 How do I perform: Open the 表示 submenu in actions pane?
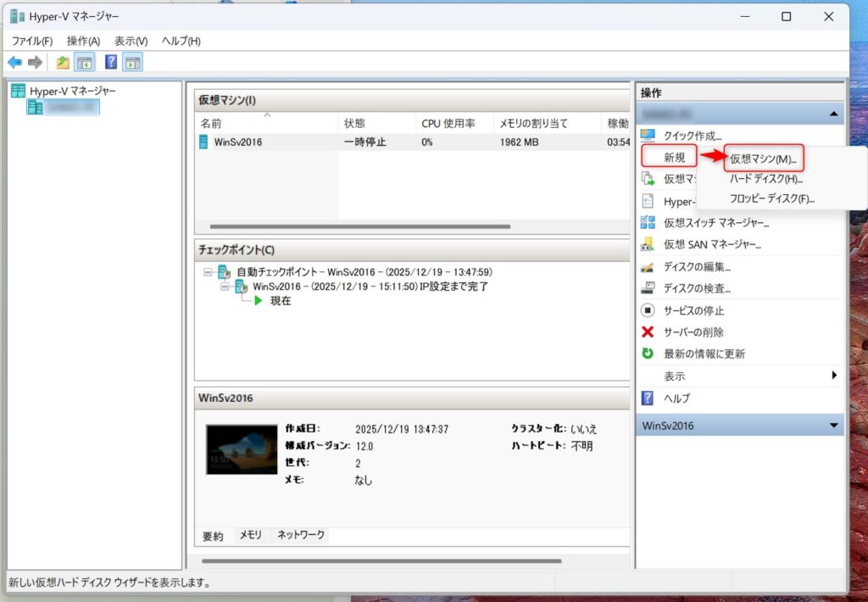[x=833, y=376]
